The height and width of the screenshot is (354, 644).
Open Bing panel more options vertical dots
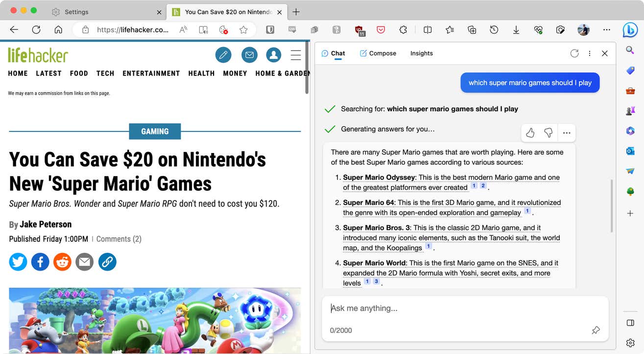point(590,53)
